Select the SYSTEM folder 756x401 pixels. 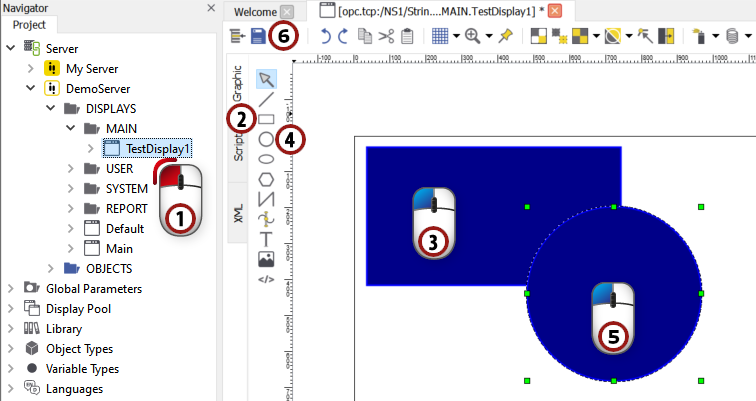click(x=127, y=188)
